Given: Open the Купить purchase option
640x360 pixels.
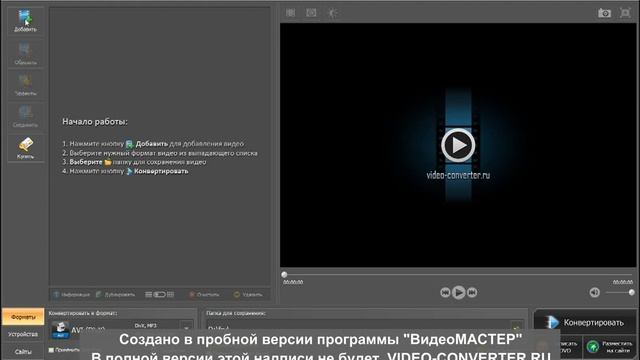Looking at the screenshot, I should [x=25, y=148].
